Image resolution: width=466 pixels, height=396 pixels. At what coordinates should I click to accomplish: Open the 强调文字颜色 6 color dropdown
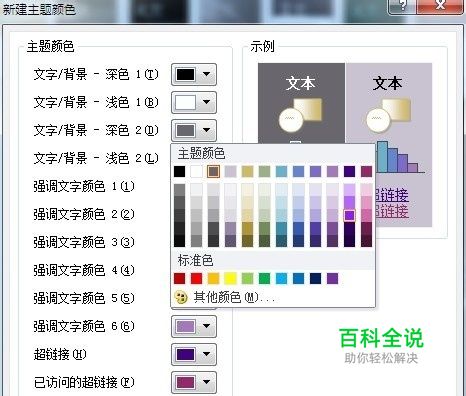tap(194, 326)
